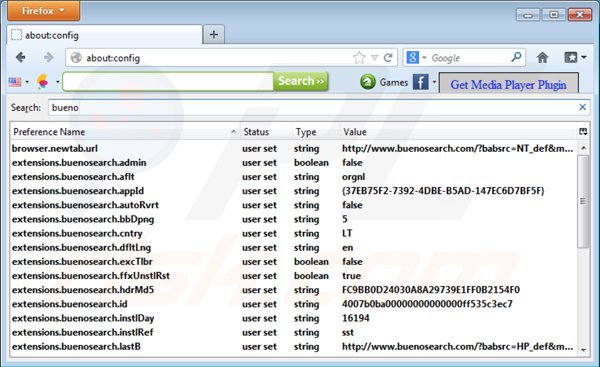Screen dimensions: 600x367
Task: Click the US flag toolbar icon
Action: (15, 82)
